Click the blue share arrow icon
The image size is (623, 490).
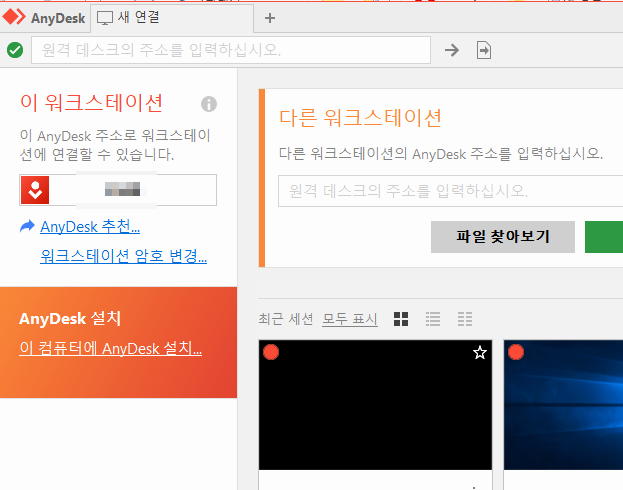pyautogui.click(x=27, y=226)
